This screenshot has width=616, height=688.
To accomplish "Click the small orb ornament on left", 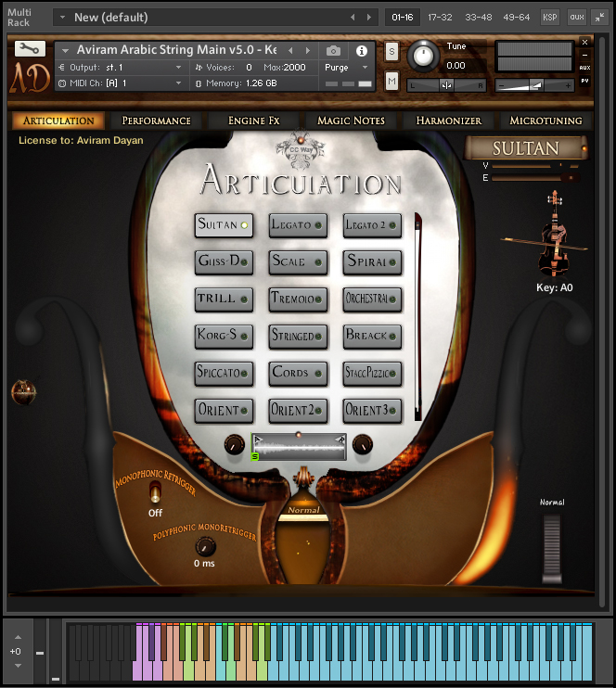I will [x=24, y=392].
